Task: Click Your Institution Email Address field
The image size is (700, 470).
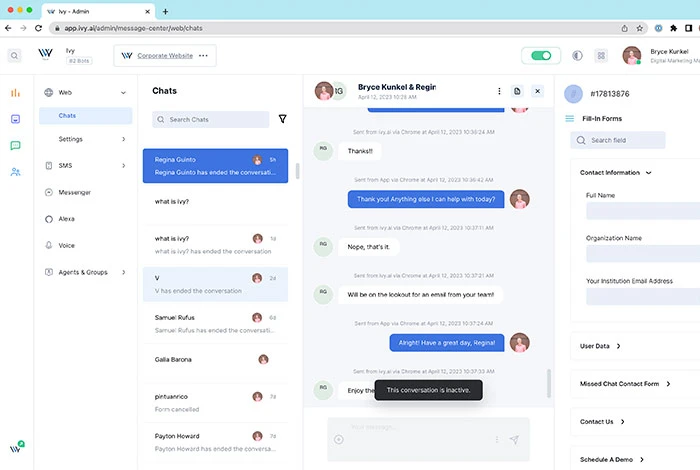Action: 643,296
